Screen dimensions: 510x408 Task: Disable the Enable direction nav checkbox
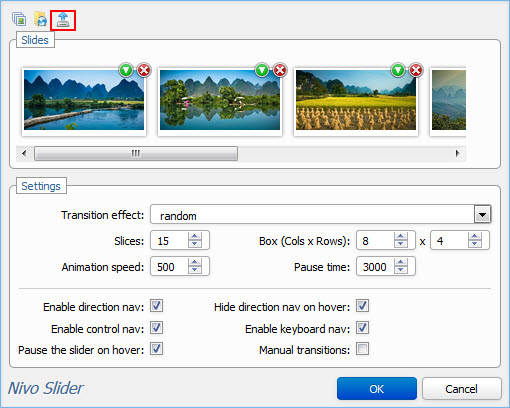click(156, 306)
